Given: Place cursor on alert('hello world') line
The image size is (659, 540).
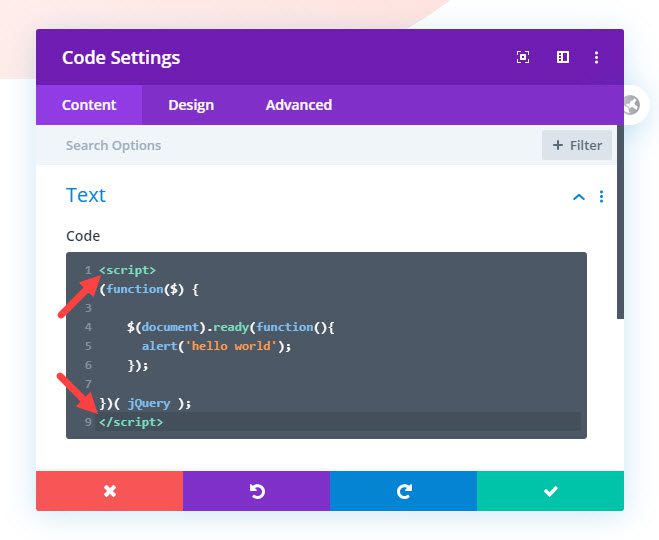Looking at the screenshot, I should point(216,346).
